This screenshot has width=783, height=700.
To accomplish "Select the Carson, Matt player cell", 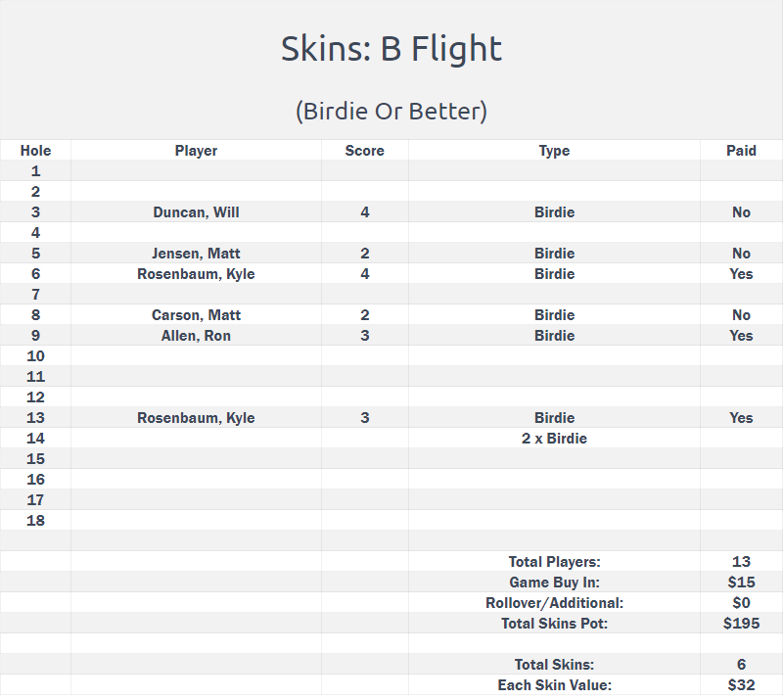I will (196, 315).
